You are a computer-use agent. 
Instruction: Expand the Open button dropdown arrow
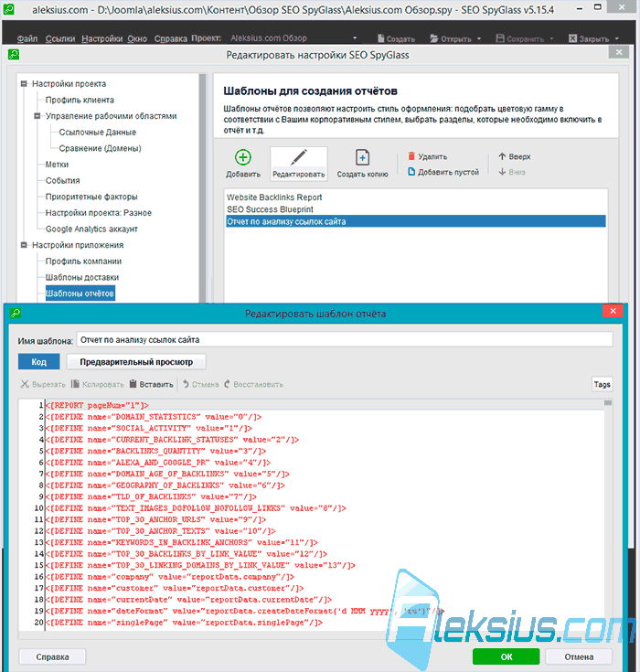479,39
